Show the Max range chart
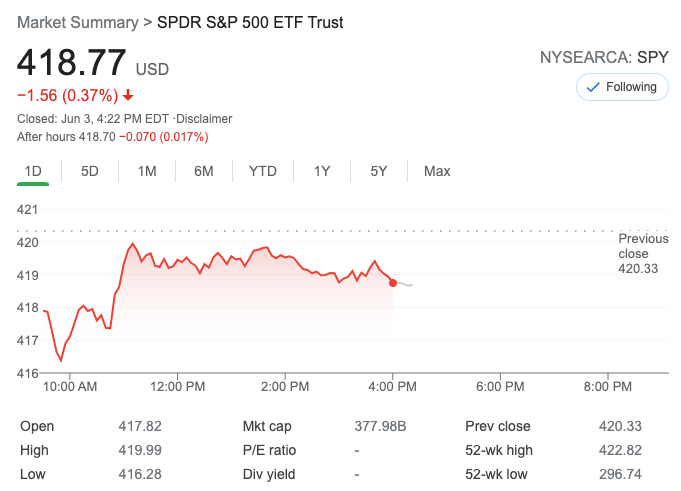681x491 pixels. [x=437, y=171]
